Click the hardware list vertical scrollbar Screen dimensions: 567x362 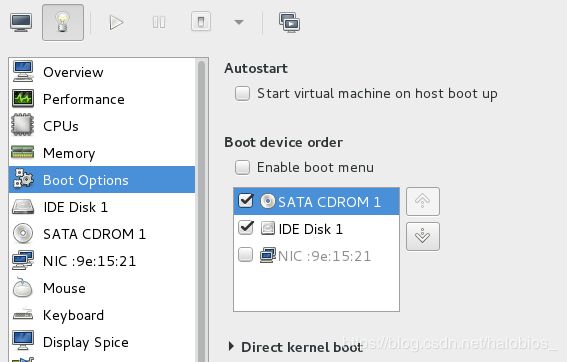coord(201,210)
